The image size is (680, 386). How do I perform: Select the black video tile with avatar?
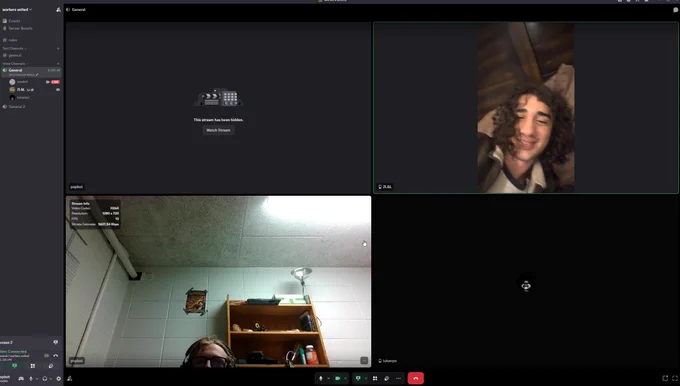[526, 281]
